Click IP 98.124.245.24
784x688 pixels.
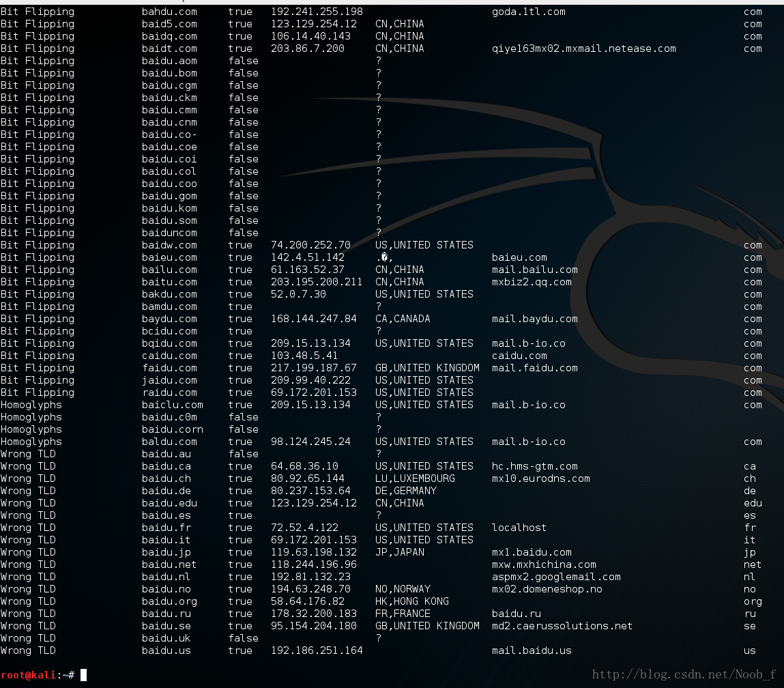310,442
